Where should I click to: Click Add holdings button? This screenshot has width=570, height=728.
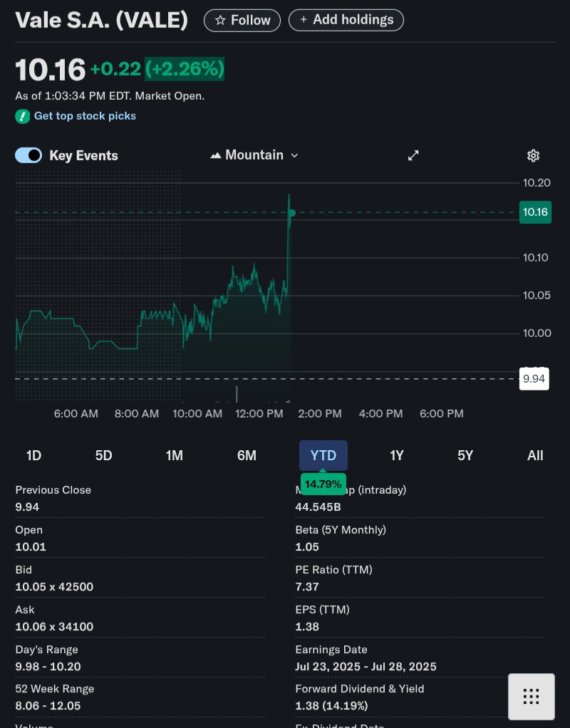pyautogui.click(x=346, y=20)
